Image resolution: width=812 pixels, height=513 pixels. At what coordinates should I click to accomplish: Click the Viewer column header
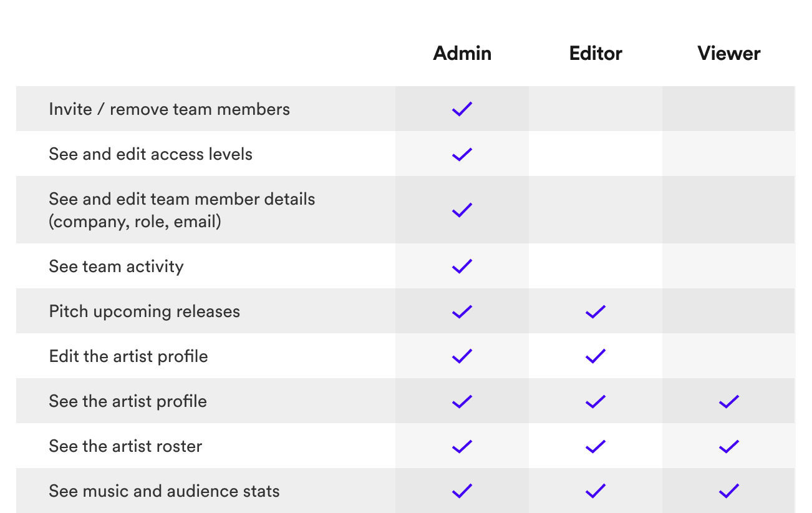tap(729, 53)
